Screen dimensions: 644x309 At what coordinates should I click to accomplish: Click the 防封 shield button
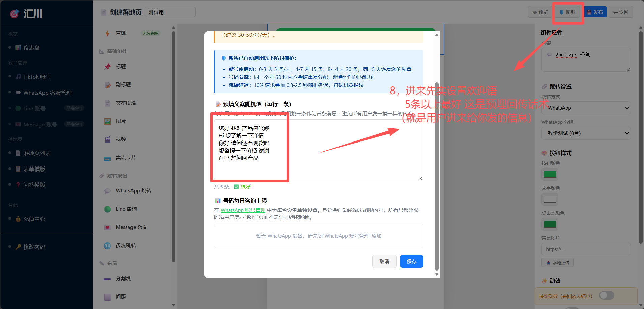(568, 12)
